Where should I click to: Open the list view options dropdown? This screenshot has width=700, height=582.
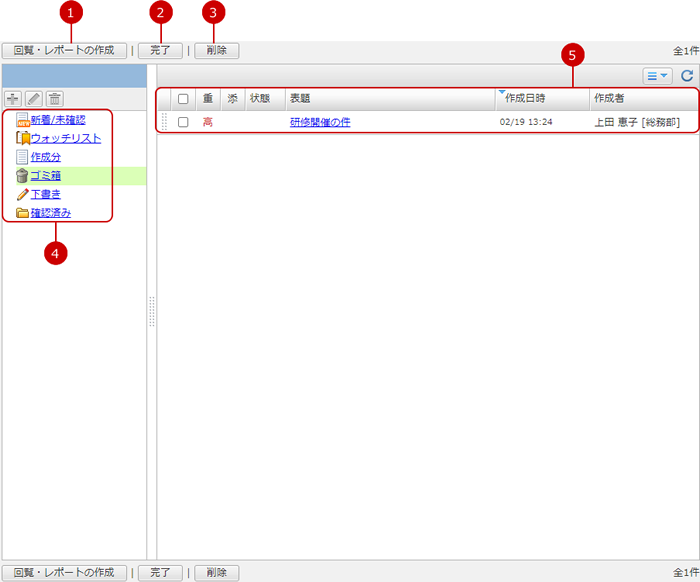(657, 75)
